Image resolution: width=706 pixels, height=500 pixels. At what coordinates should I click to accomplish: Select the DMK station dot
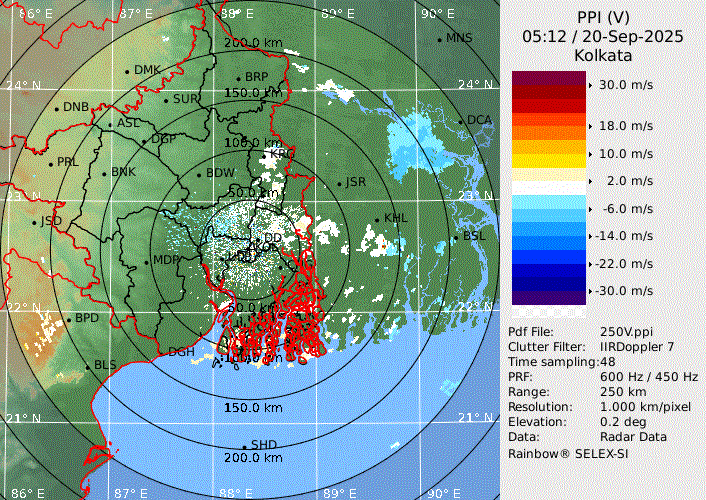coord(128,71)
